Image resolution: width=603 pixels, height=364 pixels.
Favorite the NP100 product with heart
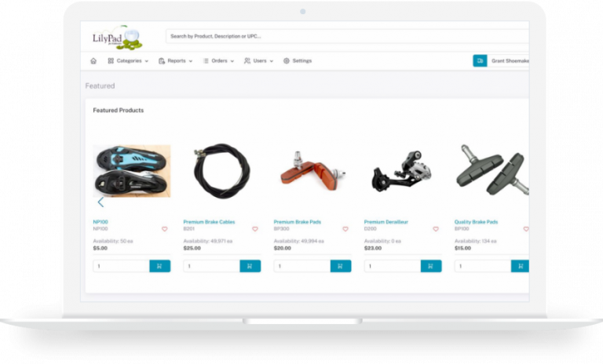tap(165, 229)
